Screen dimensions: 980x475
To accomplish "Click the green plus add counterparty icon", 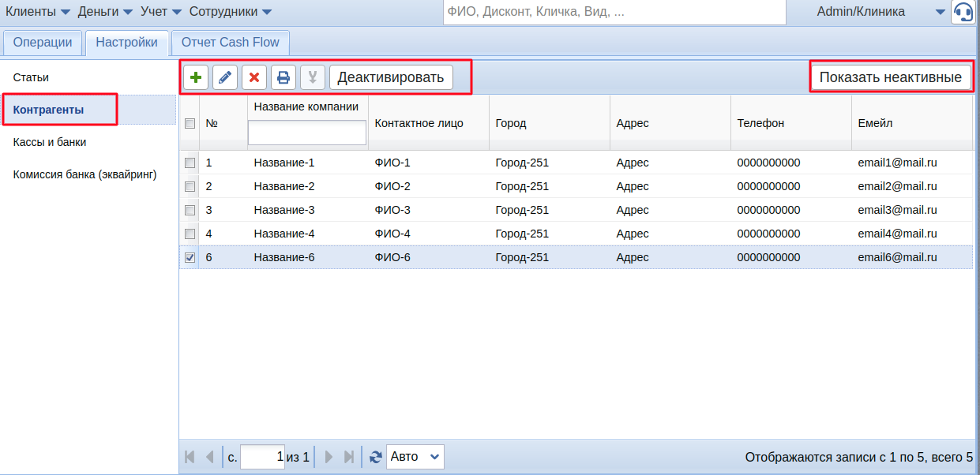I will point(196,77).
